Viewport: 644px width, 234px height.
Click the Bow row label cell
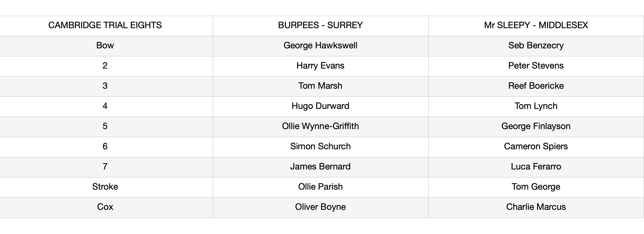tap(105, 45)
